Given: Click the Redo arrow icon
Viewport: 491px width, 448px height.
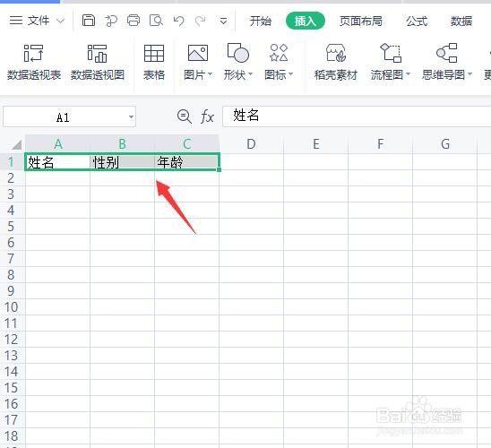Looking at the screenshot, I should pyautogui.click(x=201, y=21).
